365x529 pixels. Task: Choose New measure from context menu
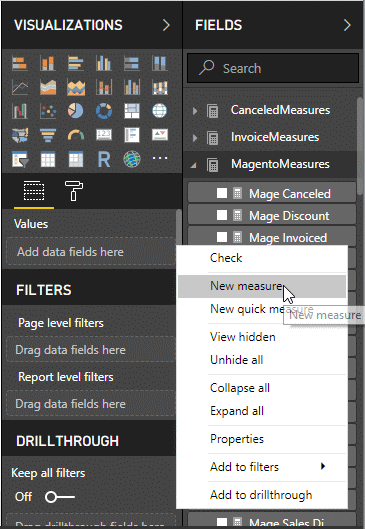[262, 286]
